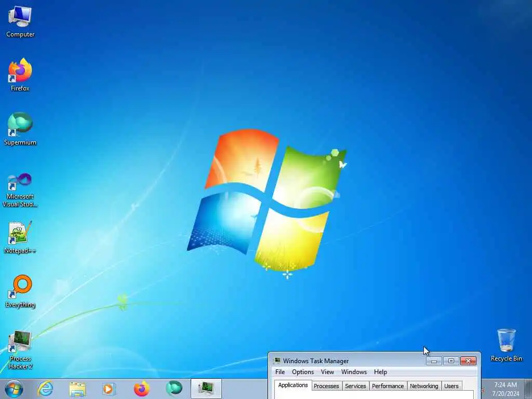Switch to the Applications tab
The height and width of the screenshot is (399, 532).
tap(293, 385)
